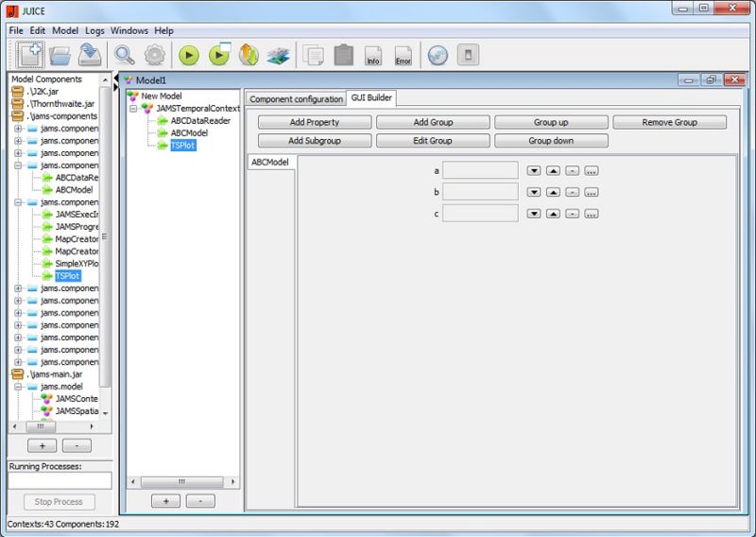This screenshot has width=756, height=537.
Task: Click the globe icon in toolbar
Action: [x=437, y=55]
